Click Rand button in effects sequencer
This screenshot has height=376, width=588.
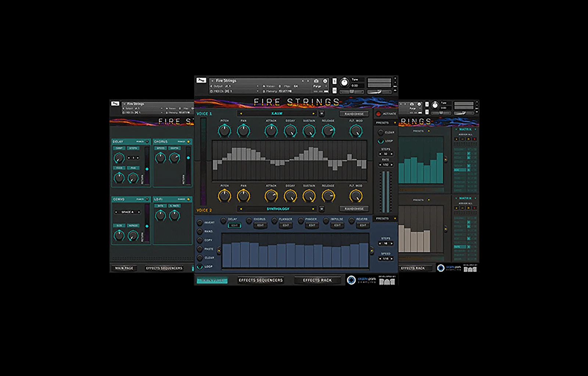200,231
